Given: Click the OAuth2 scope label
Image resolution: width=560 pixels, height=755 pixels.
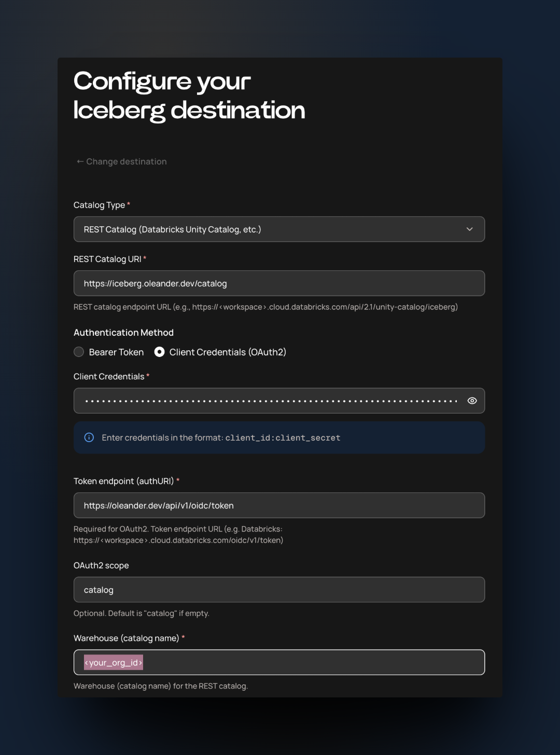Looking at the screenshot, I should (101, 566).
